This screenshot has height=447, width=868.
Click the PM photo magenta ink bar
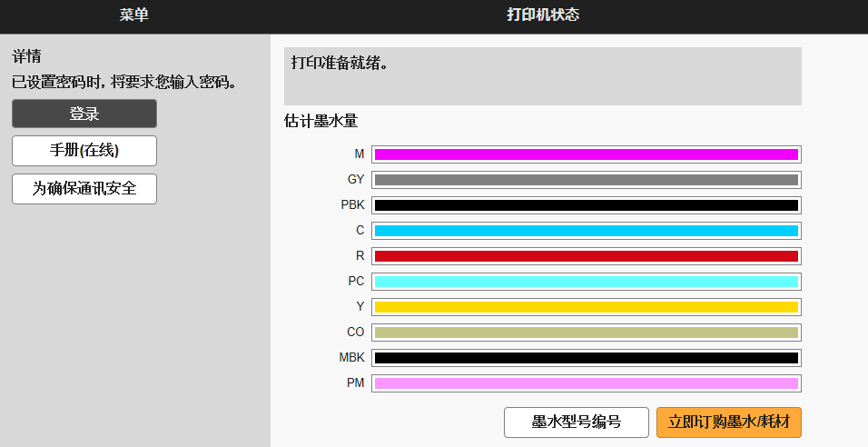(x=586, y=383)
